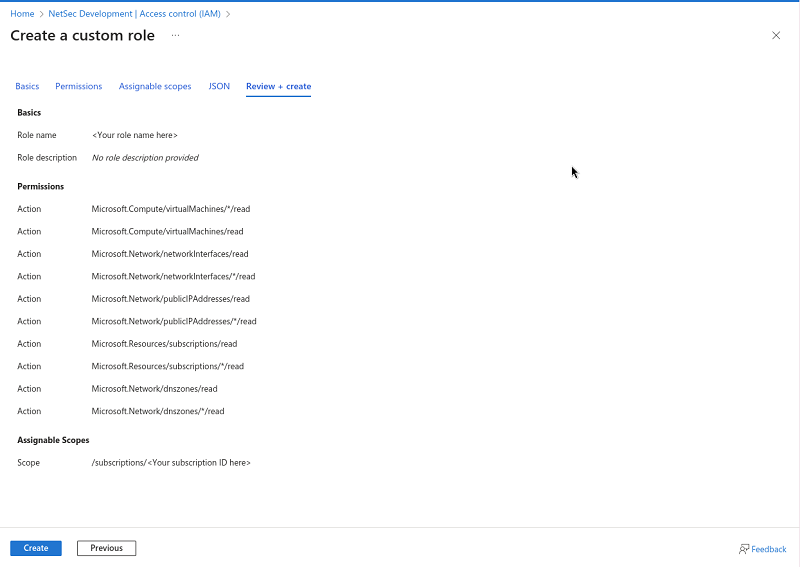The image size is (800, 567).
Task: Click the /subscriptions/ scope value
Action: coord(170,463)
